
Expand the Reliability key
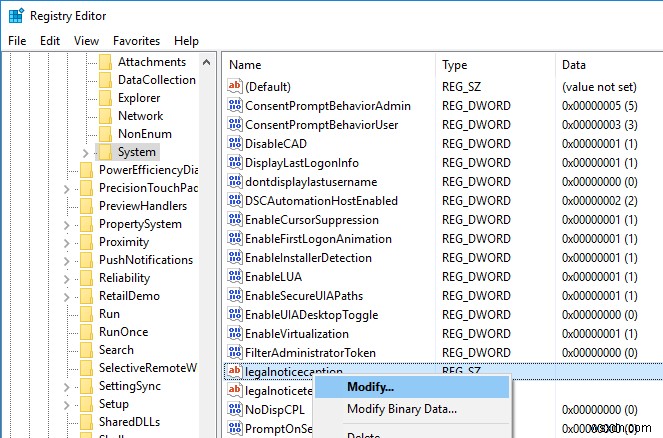(66, 279)
